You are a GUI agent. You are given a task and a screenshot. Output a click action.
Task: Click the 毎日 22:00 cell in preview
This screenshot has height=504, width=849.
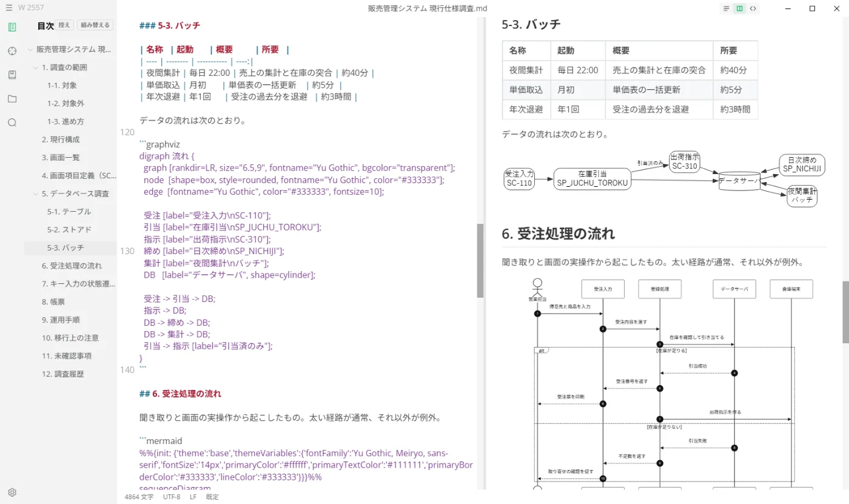[x=578, y=70]
